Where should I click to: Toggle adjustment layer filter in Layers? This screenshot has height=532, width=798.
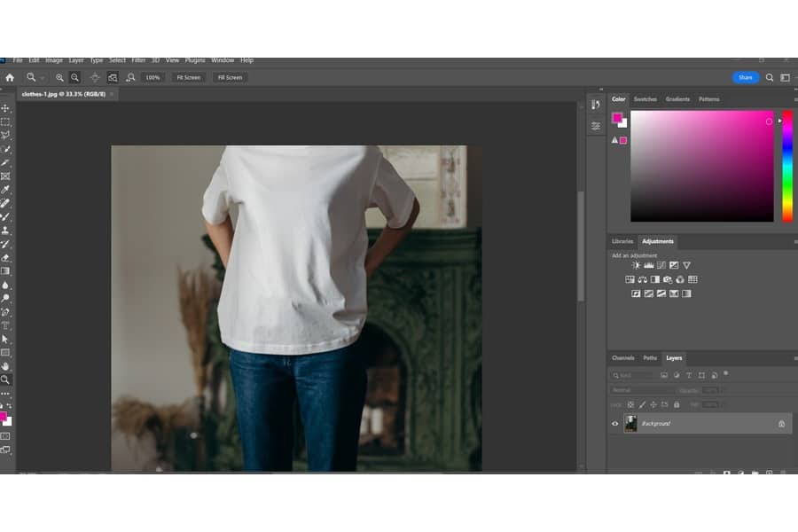coord(677,375)
